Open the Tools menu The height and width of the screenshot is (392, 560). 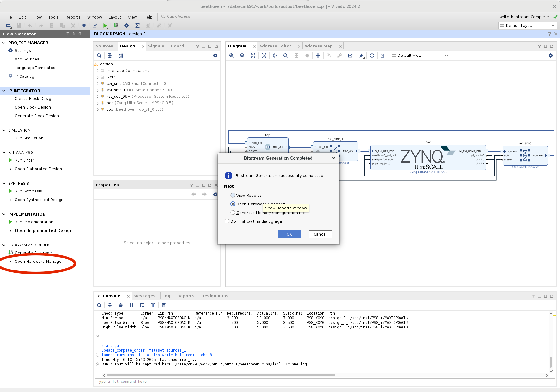(53, 17)
